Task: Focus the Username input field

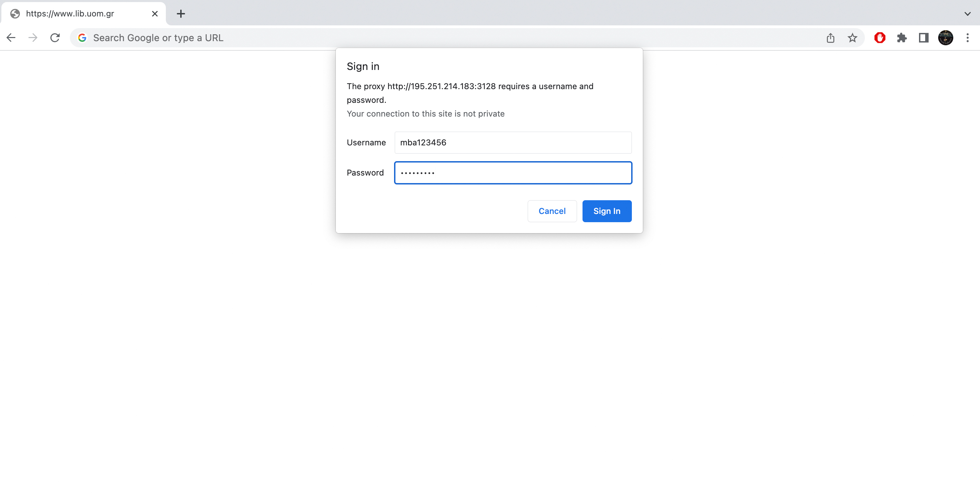Action: coord(513,142)
